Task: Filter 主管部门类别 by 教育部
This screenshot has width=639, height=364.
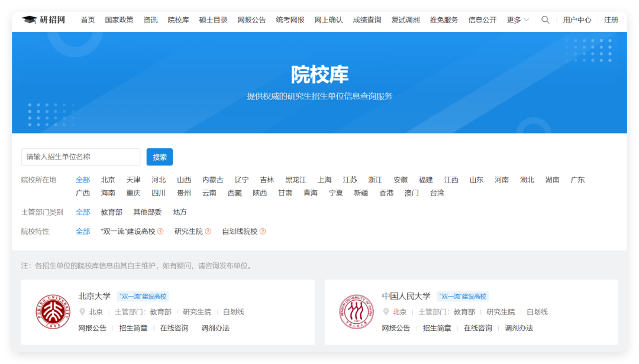Action: [112, 212]
